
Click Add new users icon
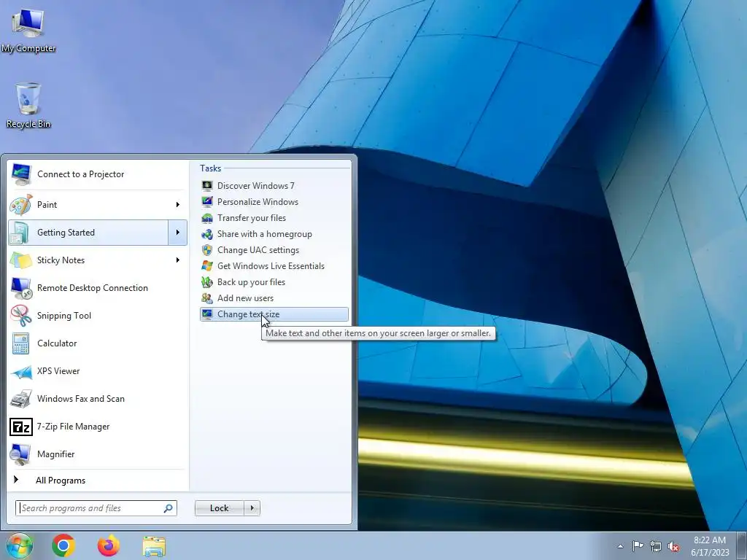pyautogui.click(x=206, y=298)
